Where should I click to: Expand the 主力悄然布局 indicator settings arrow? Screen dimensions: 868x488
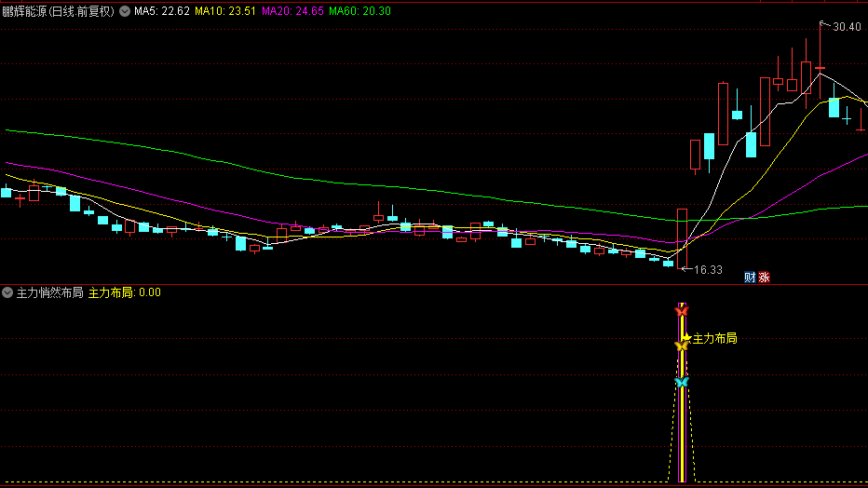7,292
